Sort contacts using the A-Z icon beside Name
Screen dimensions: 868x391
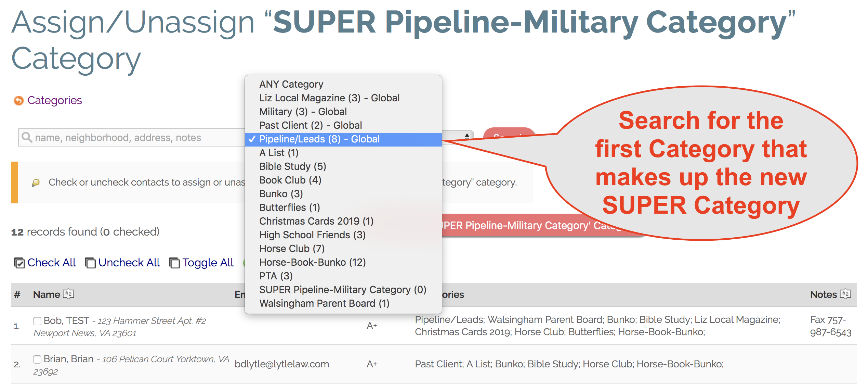tap(68, 294)
